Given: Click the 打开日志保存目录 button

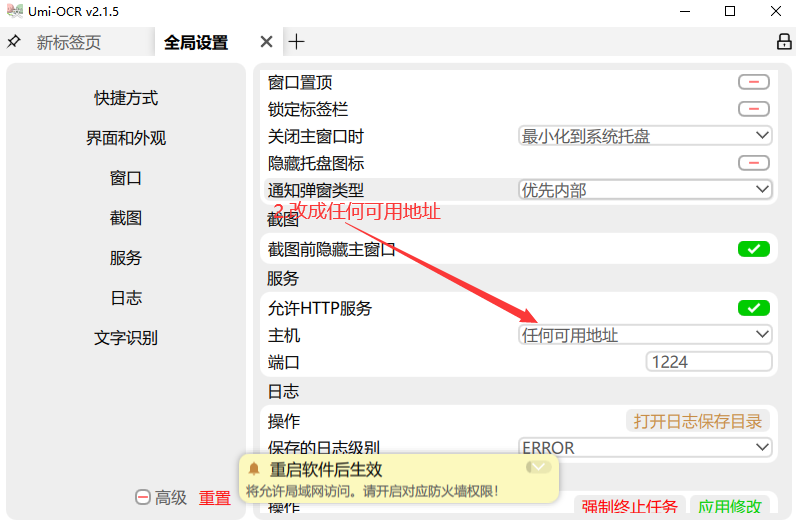Looking at the screenshot, I should coord(698,421).
